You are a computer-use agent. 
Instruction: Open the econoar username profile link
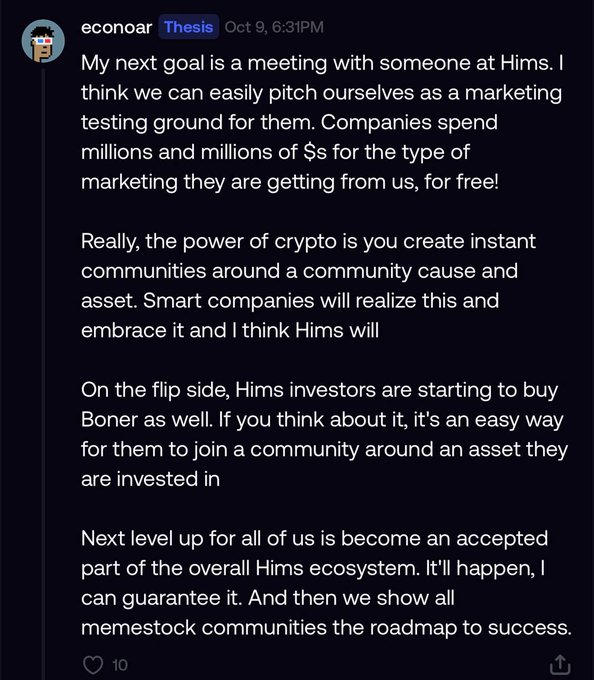(x=116, y=27)
